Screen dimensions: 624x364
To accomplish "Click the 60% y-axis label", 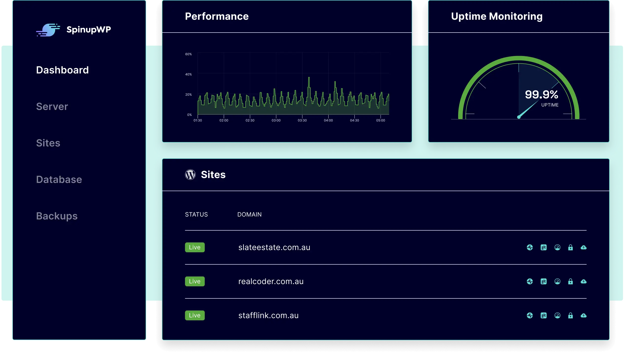I will pyautogui.click(x=188, y=54).
